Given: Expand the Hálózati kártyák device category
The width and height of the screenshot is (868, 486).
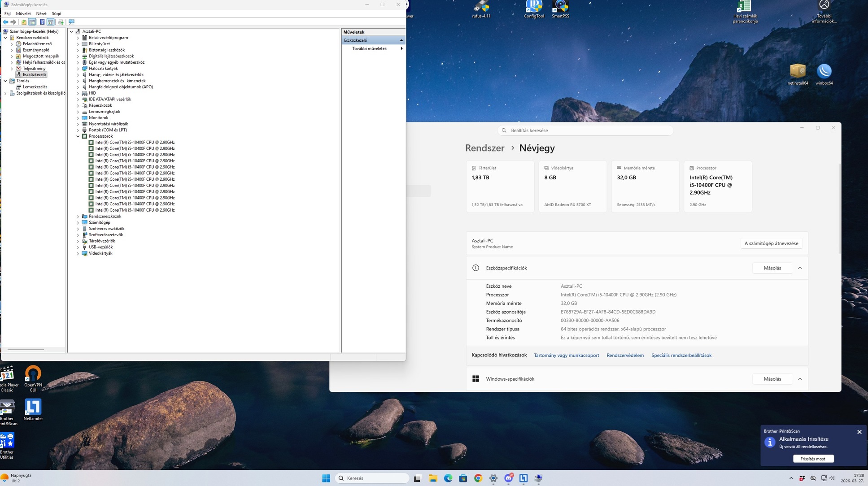Looking at the screenshot, I should point(78,69).
